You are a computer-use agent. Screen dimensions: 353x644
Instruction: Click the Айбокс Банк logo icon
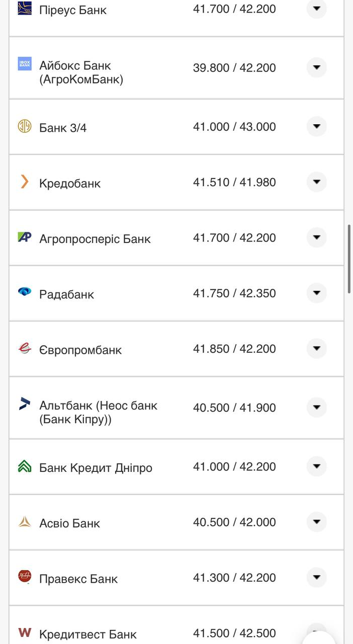click(25, 64)
